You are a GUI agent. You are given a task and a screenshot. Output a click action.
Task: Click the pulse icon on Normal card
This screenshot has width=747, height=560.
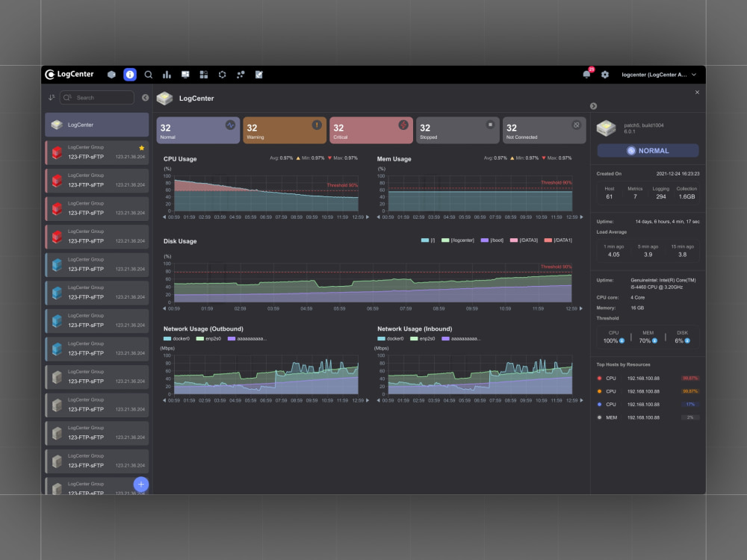coord(231,125)
